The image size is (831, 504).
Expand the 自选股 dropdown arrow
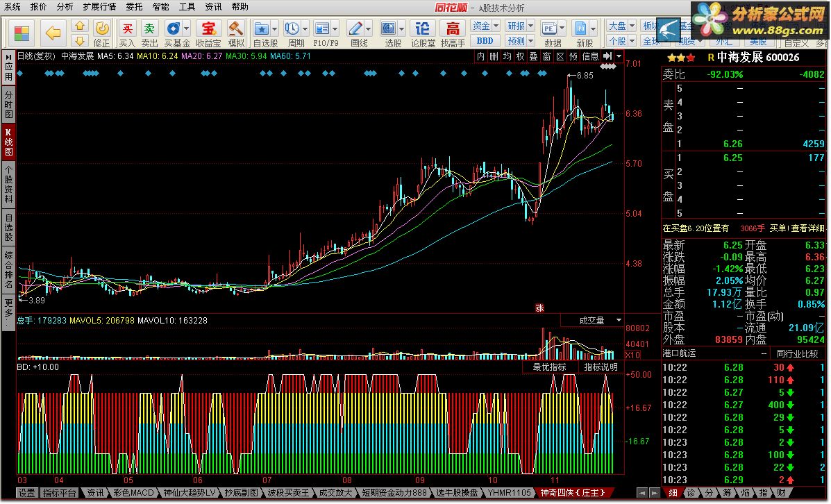click(274, 28)
